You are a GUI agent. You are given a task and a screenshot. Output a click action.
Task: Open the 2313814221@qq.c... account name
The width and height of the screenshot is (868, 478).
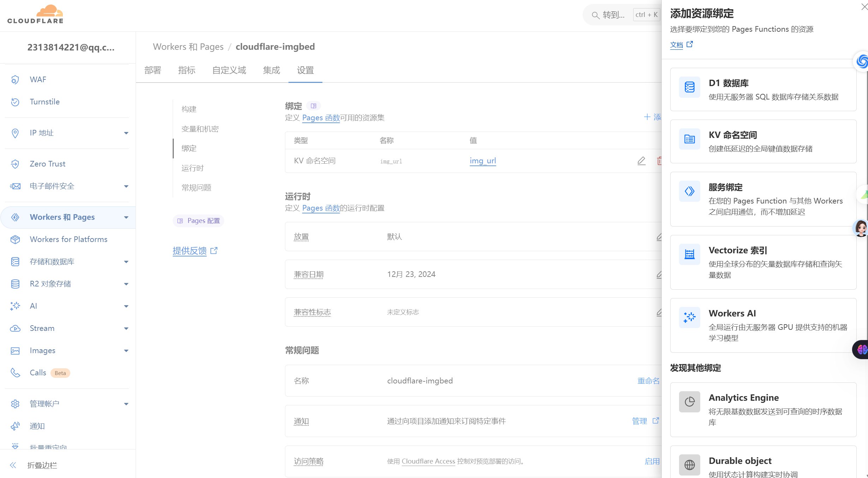71,47
